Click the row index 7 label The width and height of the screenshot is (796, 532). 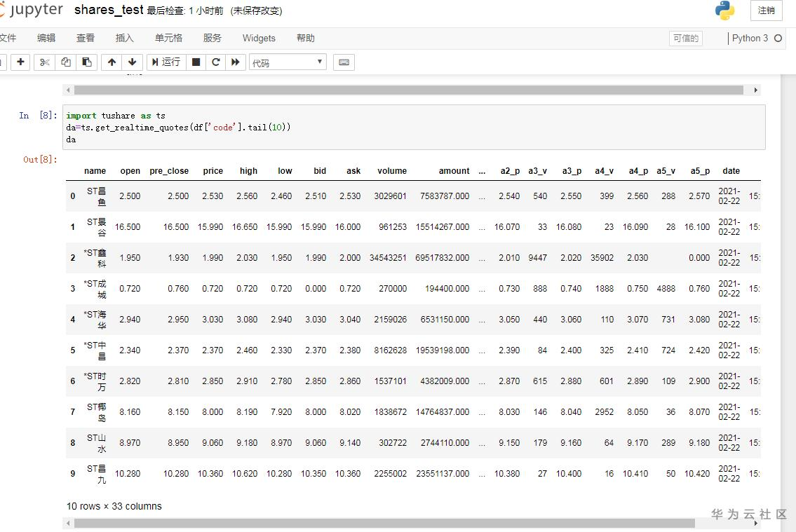(73, 412)
